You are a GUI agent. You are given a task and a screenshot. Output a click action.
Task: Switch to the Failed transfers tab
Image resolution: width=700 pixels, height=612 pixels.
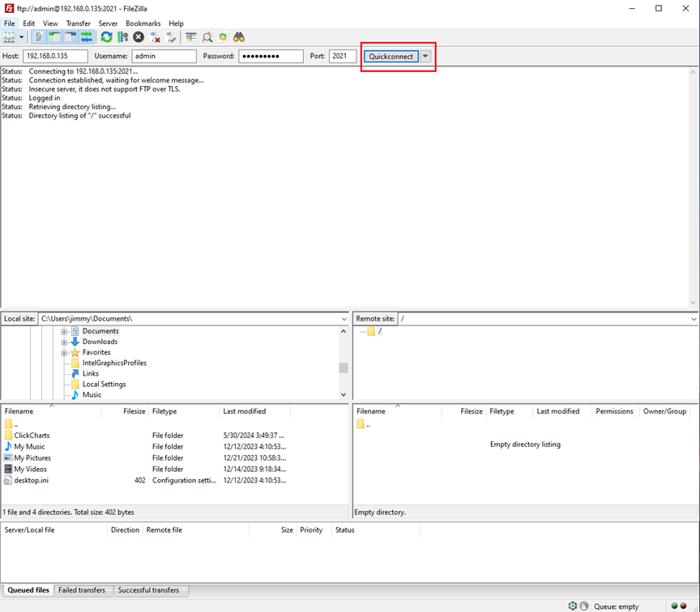82,590
